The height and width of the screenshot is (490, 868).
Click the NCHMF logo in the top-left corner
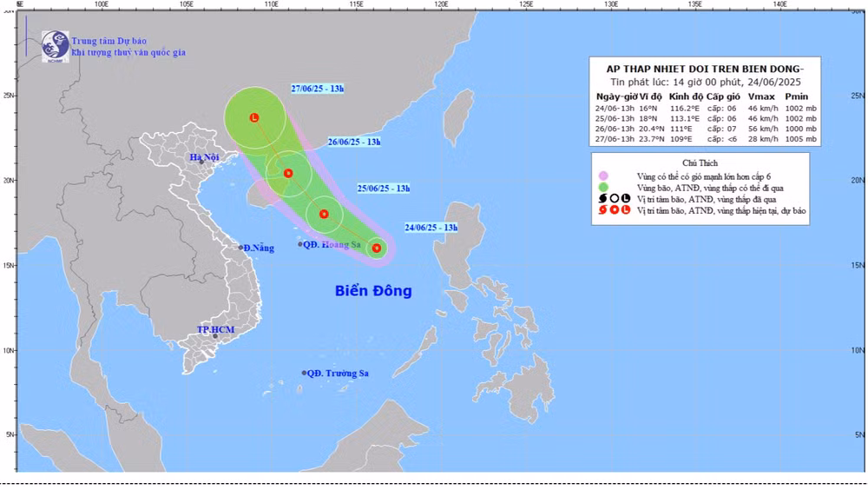coord(55,45)
